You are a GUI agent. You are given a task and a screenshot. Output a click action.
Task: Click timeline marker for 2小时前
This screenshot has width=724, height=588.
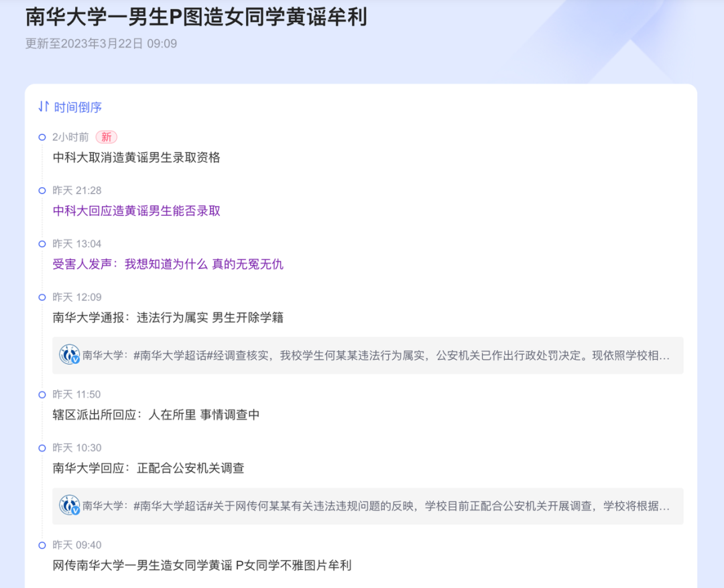(42, 137)
